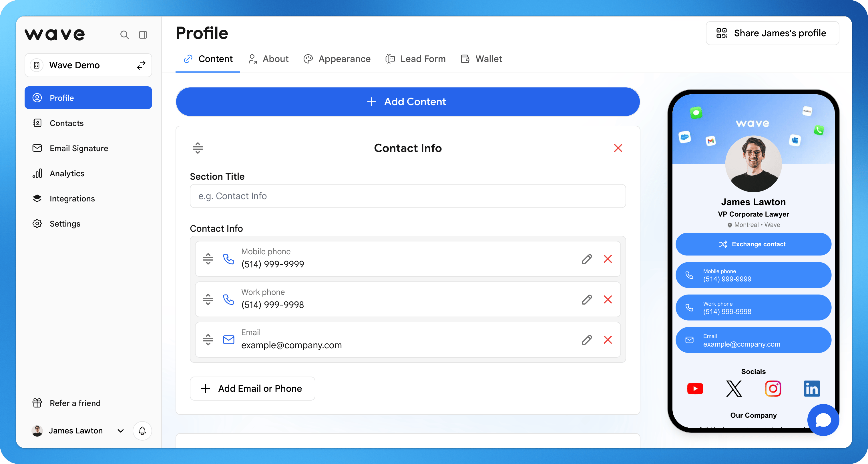Image resolution: width=868 pixels, height=464 pixels.
Task: Click Work phone button in phone preview
Action: pyautogui.click(x=753, y=307)
